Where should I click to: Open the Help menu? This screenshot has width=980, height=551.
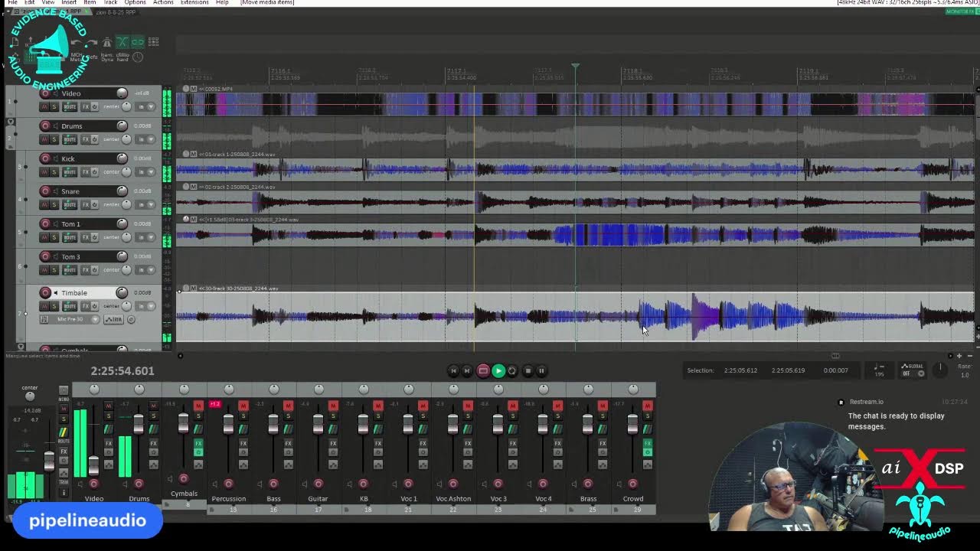(222, 2)
